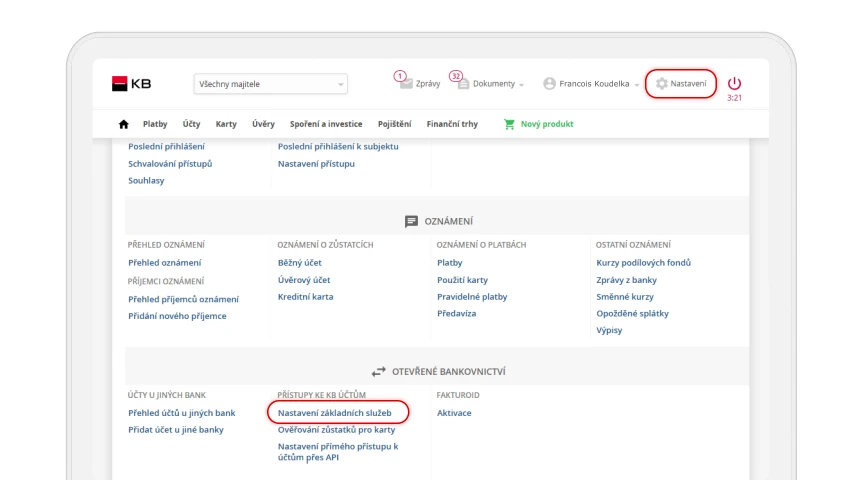Screen dimensions: 864x480
Task: Open the Finanční trhy menu
Action: [452, 124]
